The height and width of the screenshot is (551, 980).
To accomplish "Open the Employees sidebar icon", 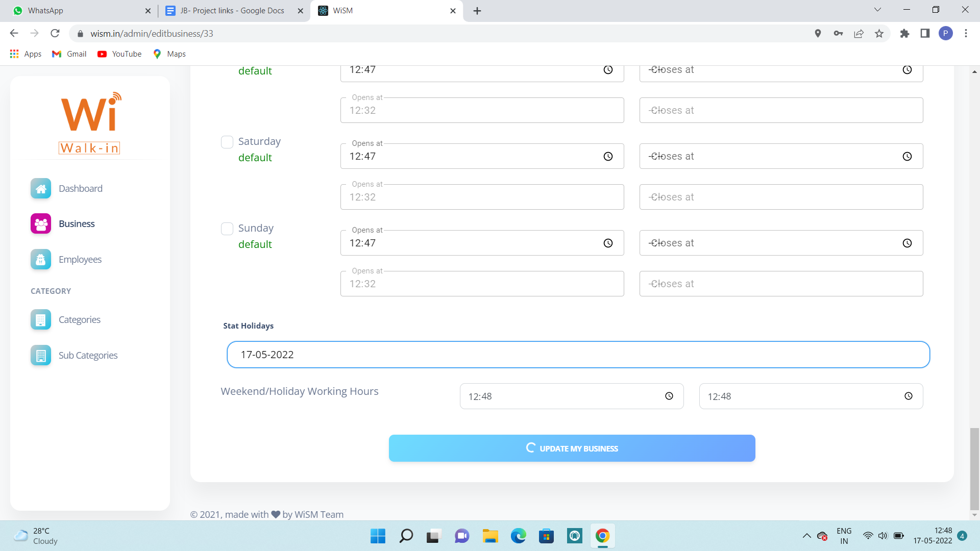I will (41, 259).
